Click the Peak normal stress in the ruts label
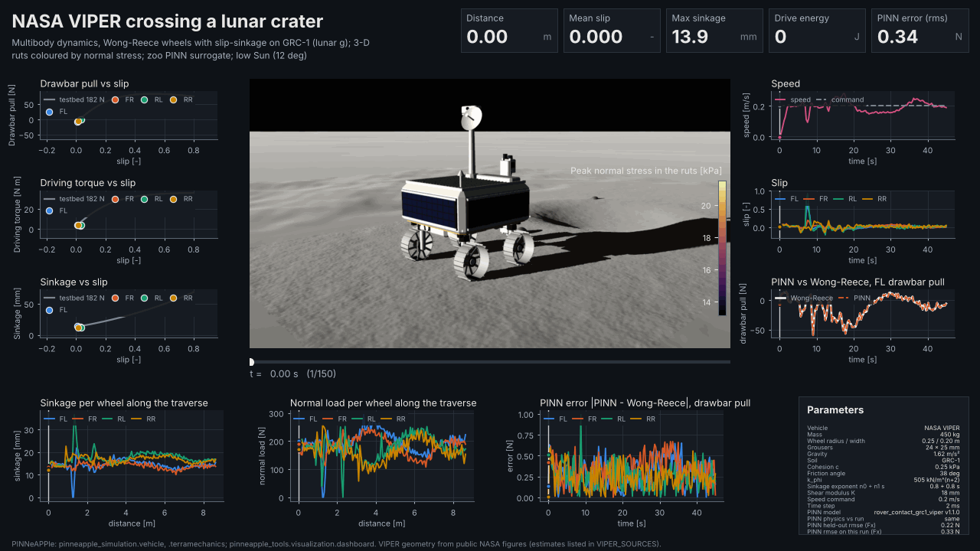 coord(647,171)
